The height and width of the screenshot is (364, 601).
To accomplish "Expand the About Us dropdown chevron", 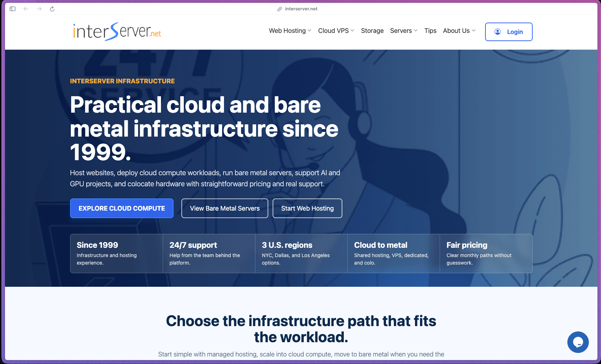I will [474, 31].
